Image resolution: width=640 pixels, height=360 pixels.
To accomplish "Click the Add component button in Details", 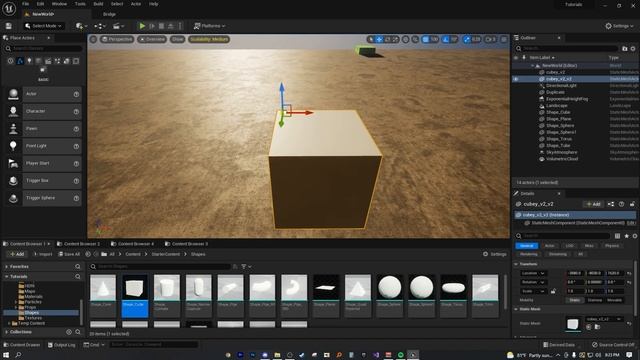I will 593,204.
